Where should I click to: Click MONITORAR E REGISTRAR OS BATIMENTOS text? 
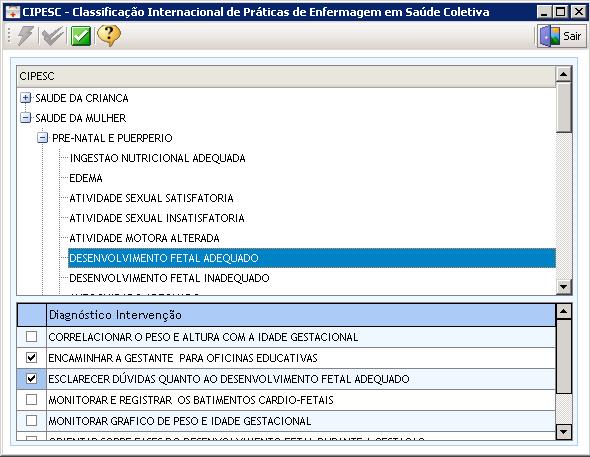[191, 400]
